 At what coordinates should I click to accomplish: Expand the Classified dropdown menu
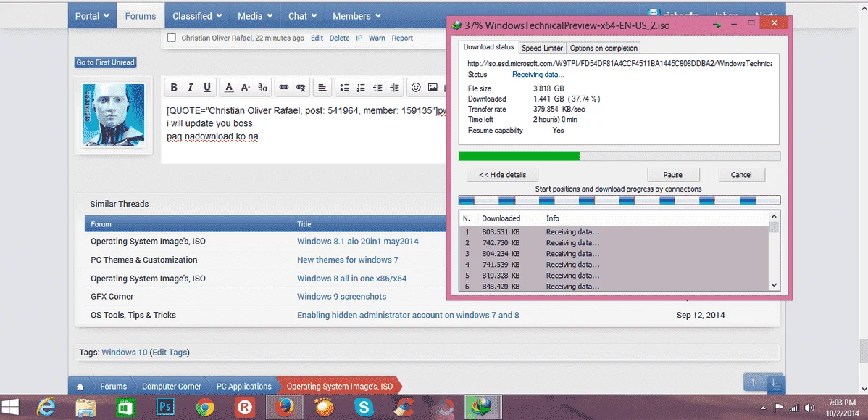coord(197,16)
